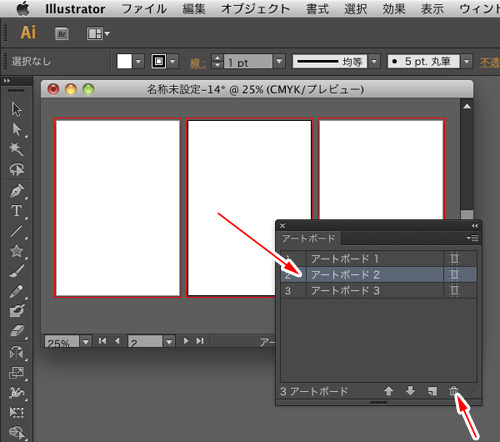Choose the Magic Wand tool

coord(16,149)
